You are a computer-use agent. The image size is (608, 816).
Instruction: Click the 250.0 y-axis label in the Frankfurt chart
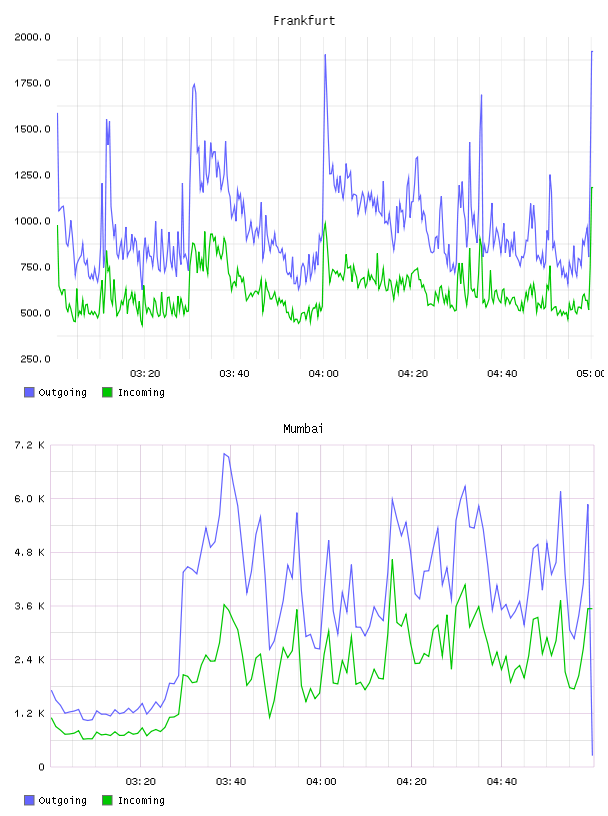pos(35,359)
